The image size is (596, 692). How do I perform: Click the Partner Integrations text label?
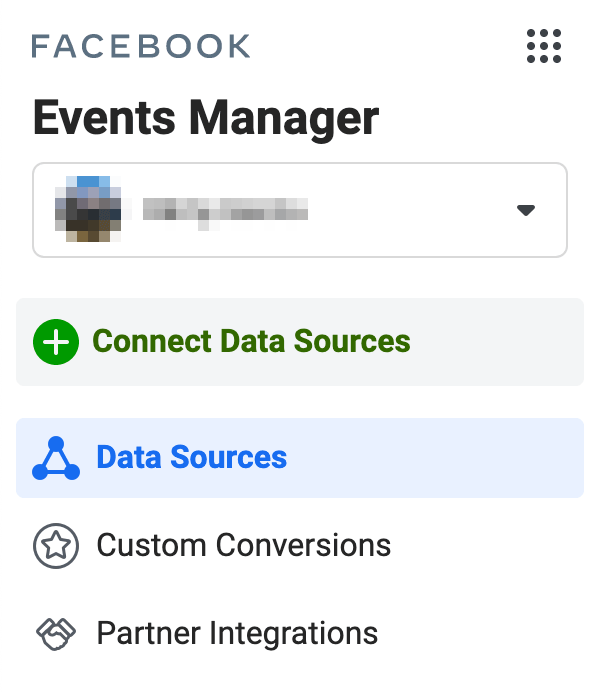[237, 635]
